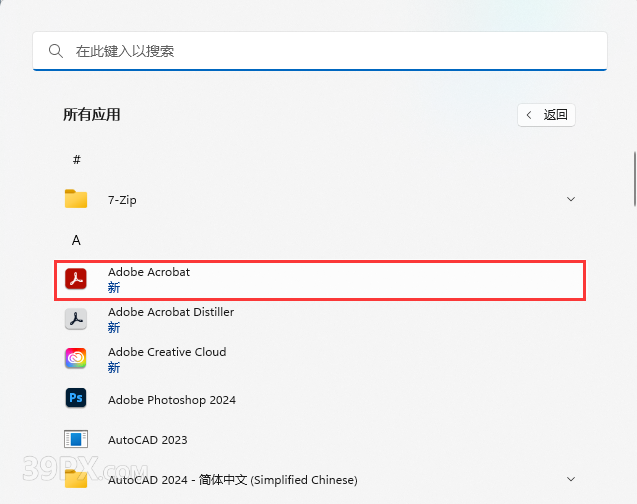Click the magnifier search icon
Image resolution: width=637 pixels, height=504 pixels.
pos(56,51)
